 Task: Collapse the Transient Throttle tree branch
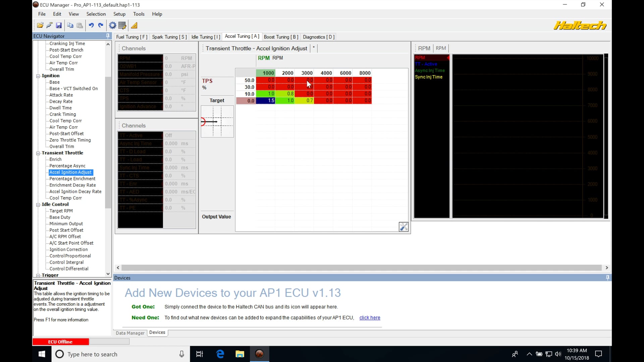[x=38, y=153]
